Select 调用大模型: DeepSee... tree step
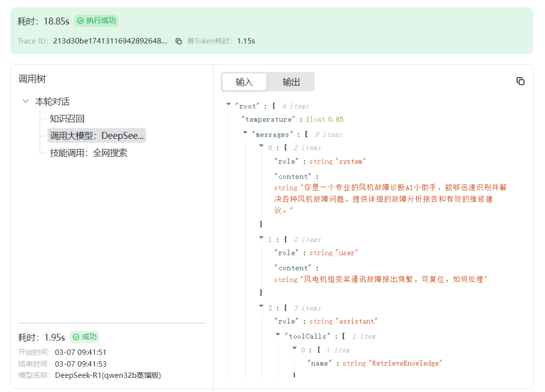 pyautogui.click(x=96, y=136)
